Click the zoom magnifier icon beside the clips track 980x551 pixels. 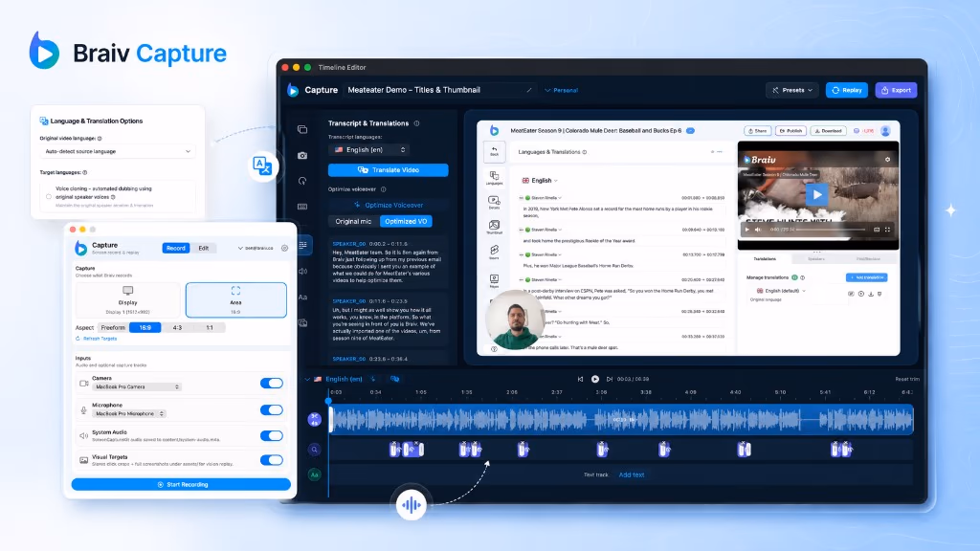pos(314,450)
